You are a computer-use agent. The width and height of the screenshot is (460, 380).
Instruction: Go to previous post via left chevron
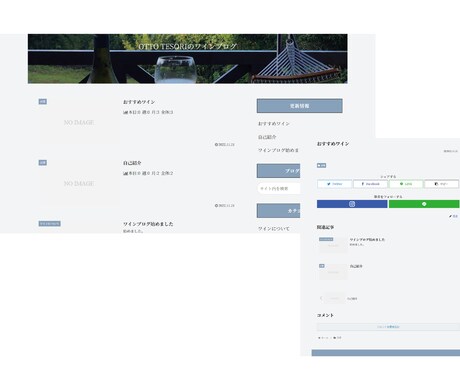pyautogui.click(x=321, y=298)
